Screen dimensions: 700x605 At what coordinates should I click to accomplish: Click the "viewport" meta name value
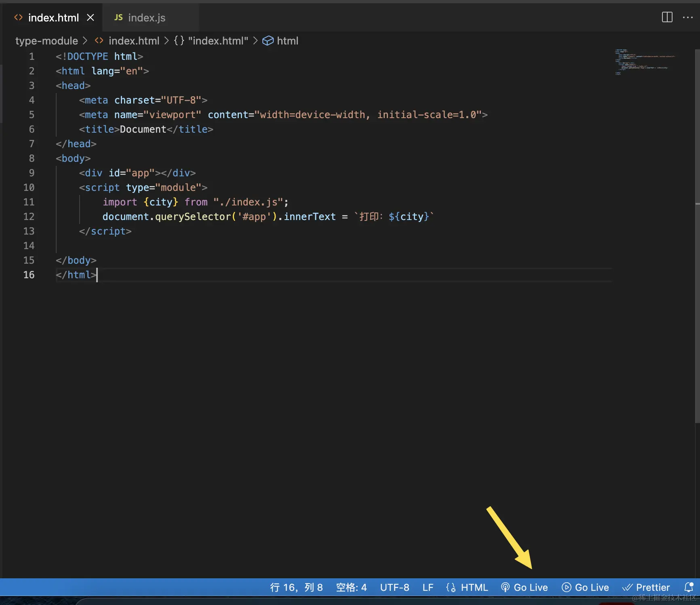coord(173,114)
